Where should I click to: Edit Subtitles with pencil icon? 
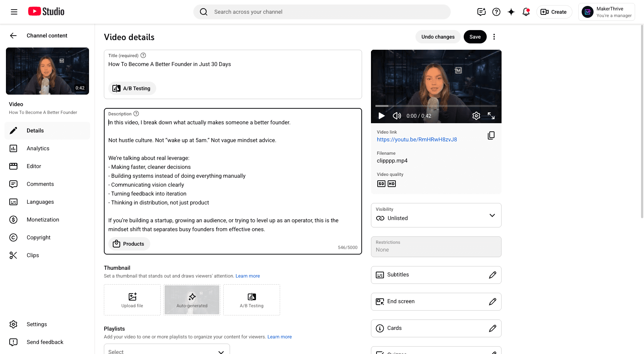pyautogui.click(x=493, y=275)
